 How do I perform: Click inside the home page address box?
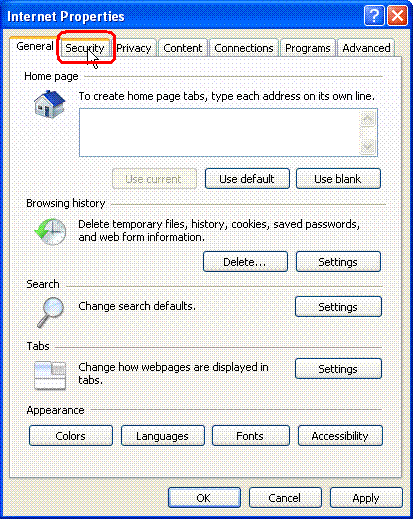pyautogui.click(x=219, y=132)
